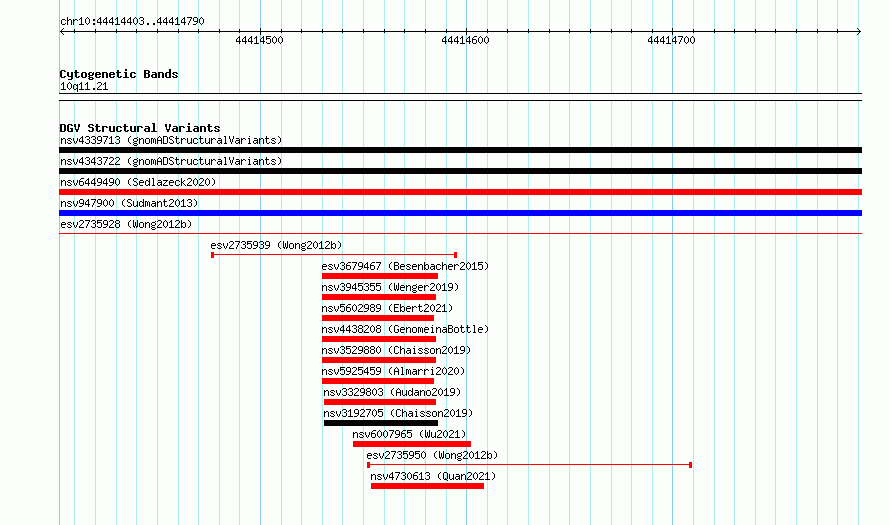Click the red bar for nsv5925459
This screenshot has width=890, height=525.
pyautogui.click(x=377, y=381)
